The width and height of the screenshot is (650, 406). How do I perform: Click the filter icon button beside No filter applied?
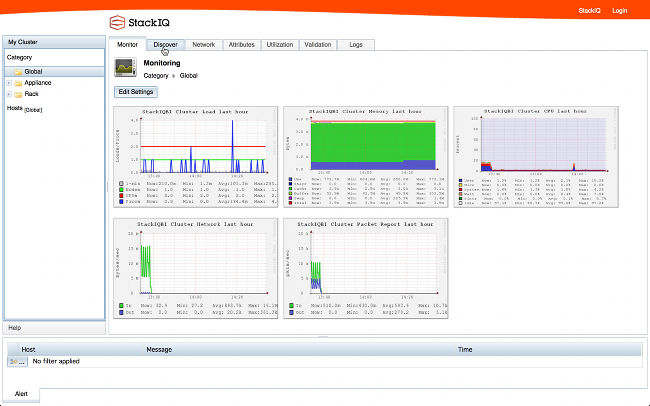pos(17,362)
